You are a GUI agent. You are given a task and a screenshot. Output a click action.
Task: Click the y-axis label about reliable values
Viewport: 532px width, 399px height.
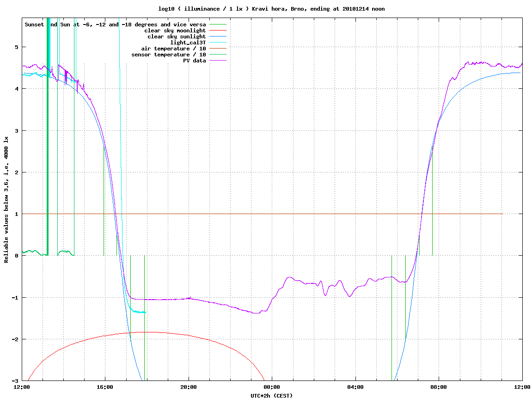[6, 200]
